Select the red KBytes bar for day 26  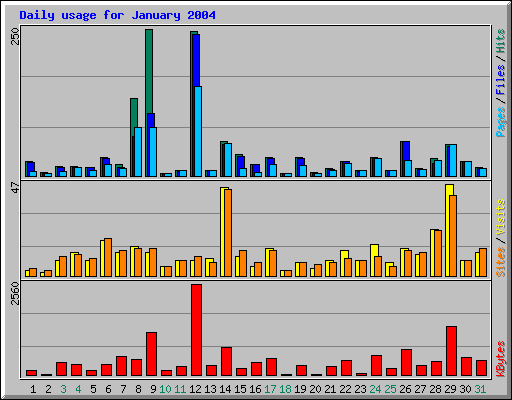pos(406,362)
